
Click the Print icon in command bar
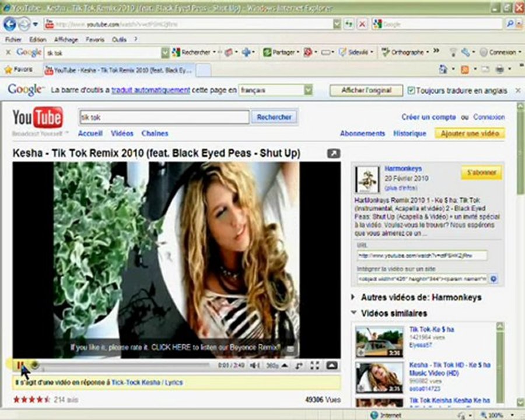(x=499, y=69)
